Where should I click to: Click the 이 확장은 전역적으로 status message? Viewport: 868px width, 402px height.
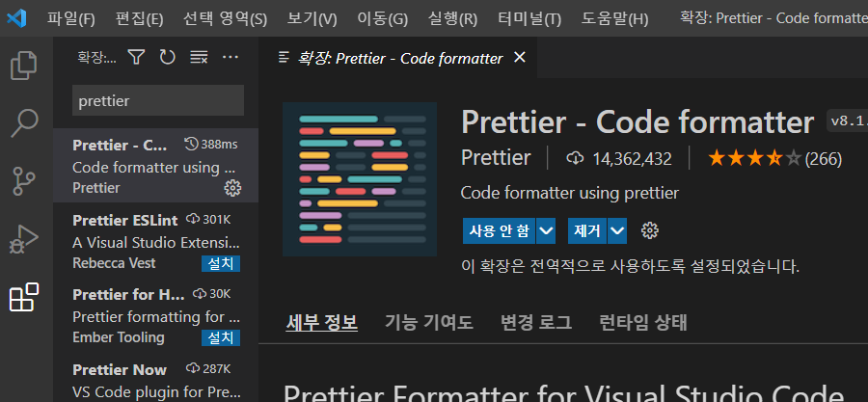(631, 266)
